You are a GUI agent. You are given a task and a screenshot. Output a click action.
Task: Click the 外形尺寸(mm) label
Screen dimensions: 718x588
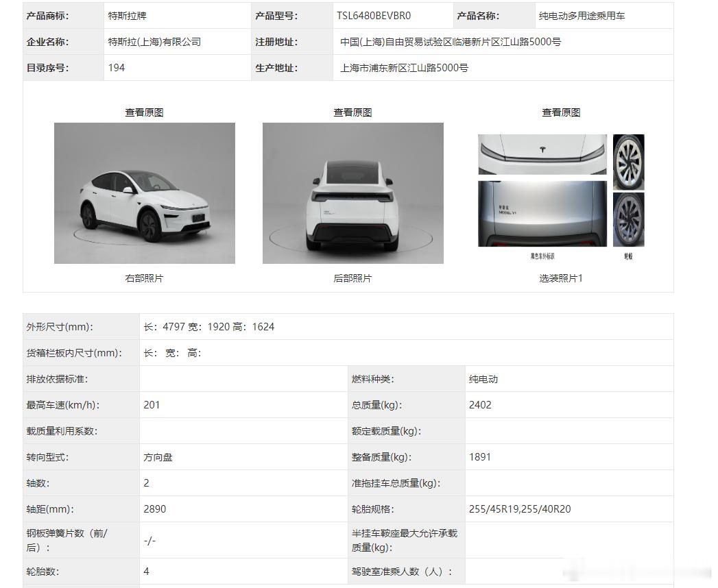coord(60,327)
